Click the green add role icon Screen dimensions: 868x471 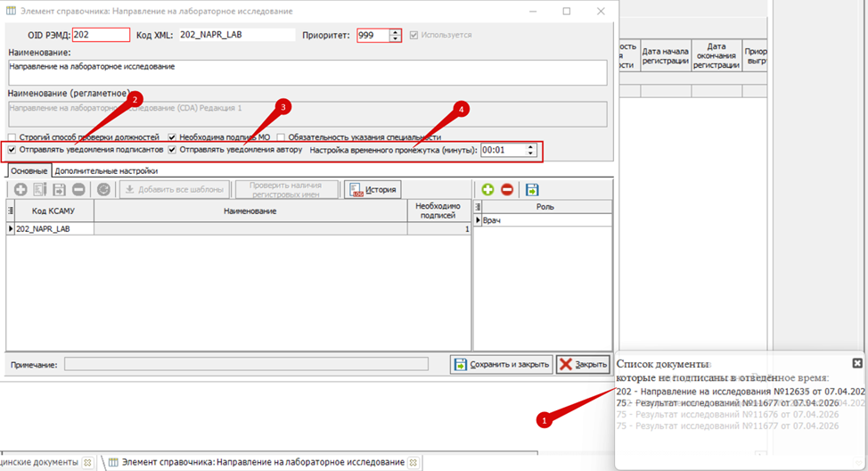point(487,189)
